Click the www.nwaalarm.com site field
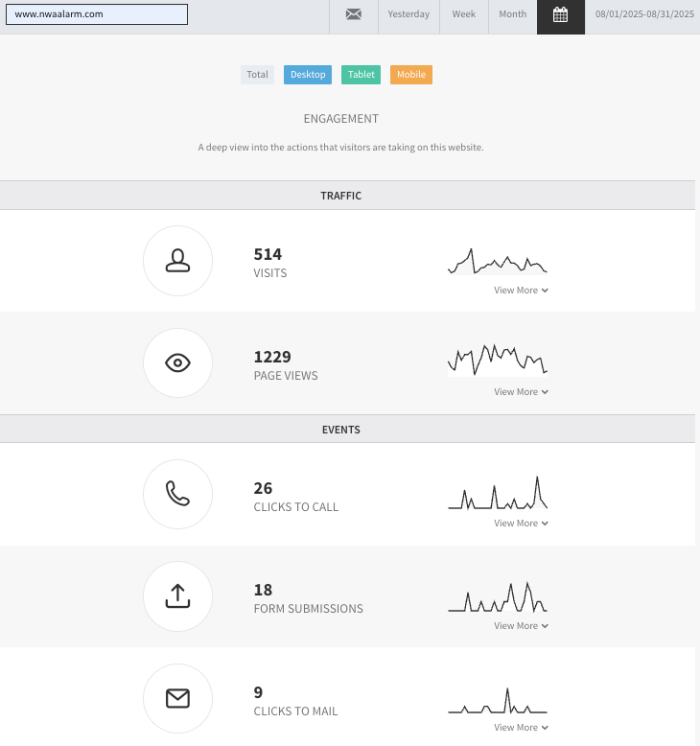 pyautogui.click(x=97, y=14)
